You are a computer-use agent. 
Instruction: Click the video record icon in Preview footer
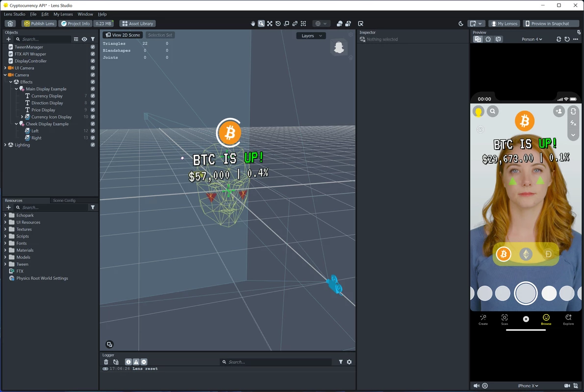567,386
